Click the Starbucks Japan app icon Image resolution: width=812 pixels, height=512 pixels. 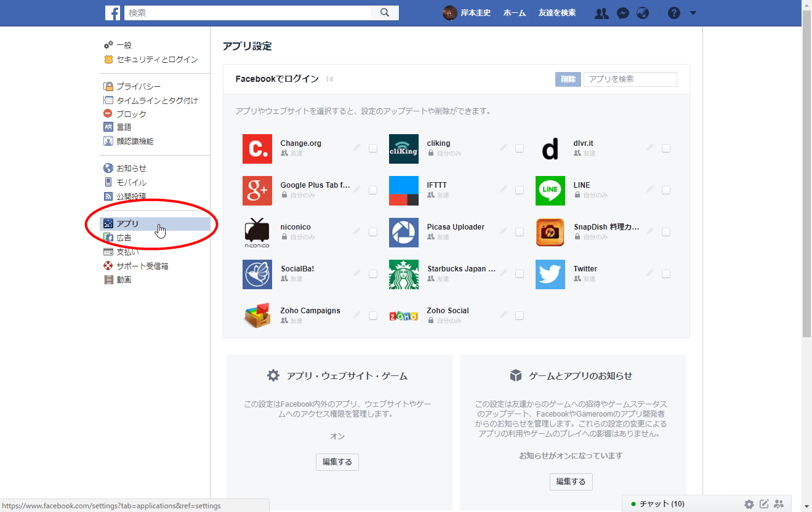pyautogui.click(x=404, y=274)
